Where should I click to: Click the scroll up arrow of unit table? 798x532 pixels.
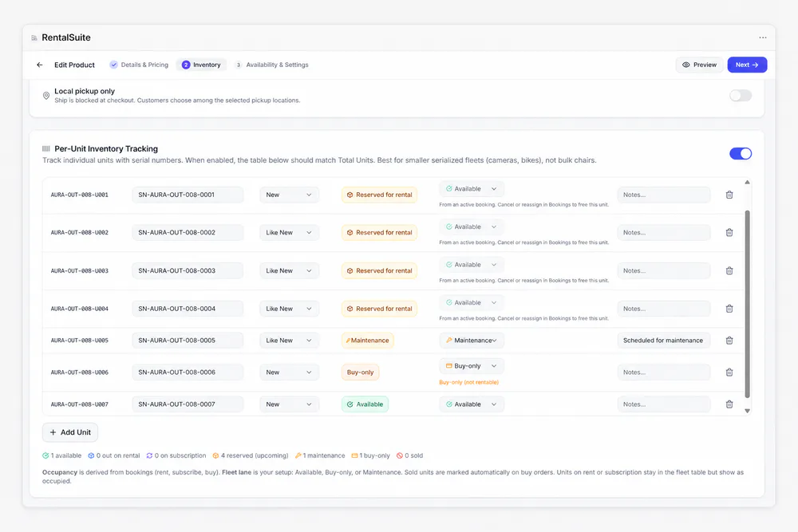pyautogui.click(x=747, y=182)
